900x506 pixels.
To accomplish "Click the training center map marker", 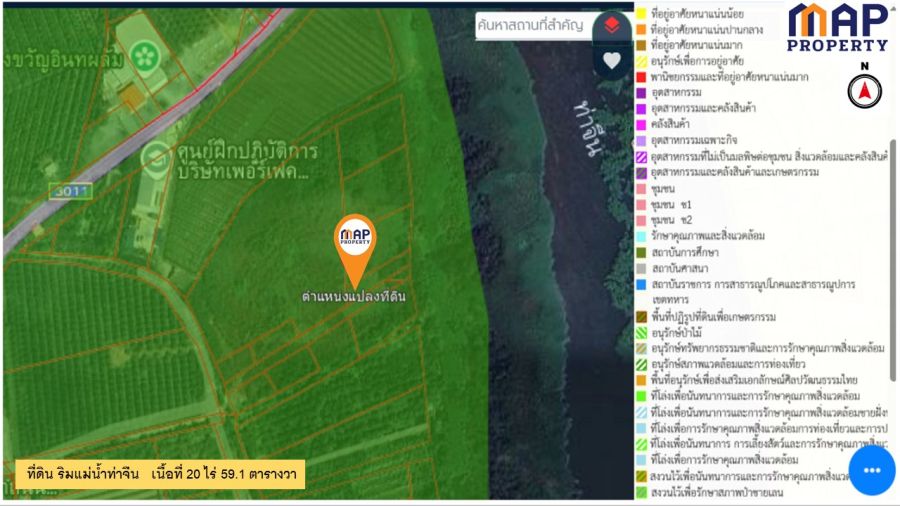I will tap(154, 155).
